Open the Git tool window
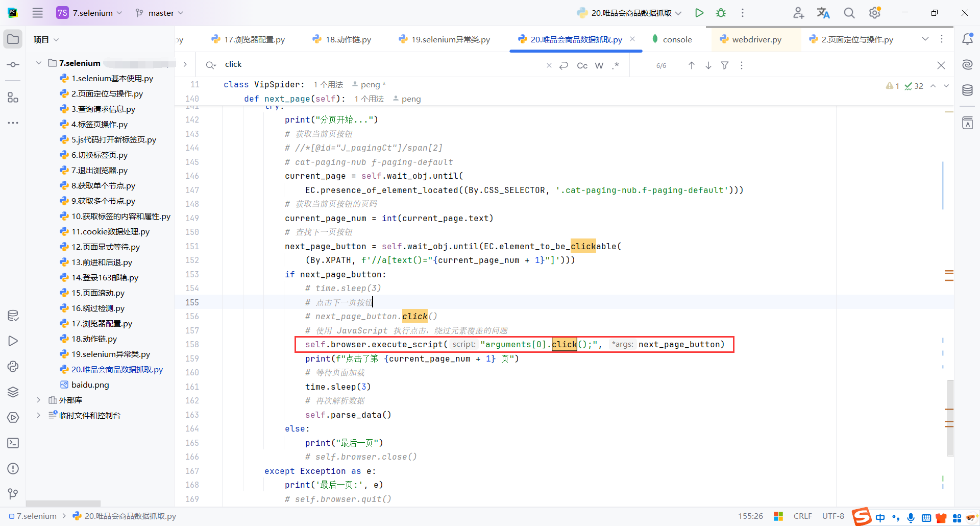The image size is (980, 526). [x=13, y=494]
